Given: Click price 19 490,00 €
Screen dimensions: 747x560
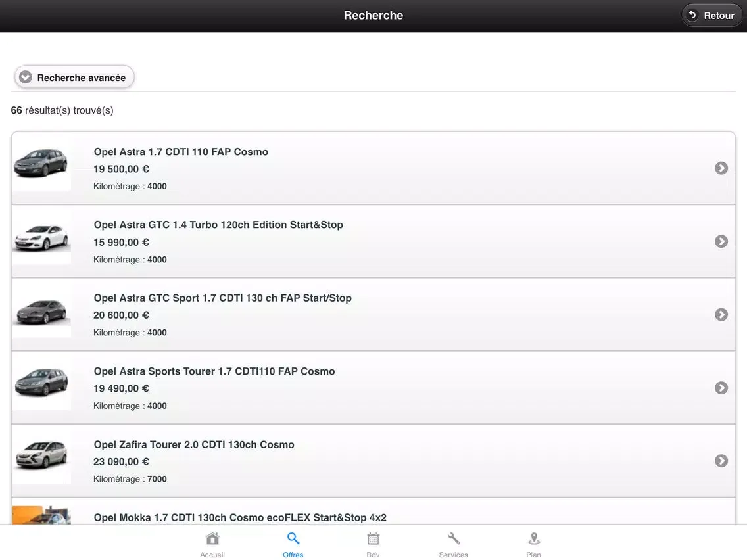Looking at the screenshot, I should pyautogui.click(x=121, y=388).
